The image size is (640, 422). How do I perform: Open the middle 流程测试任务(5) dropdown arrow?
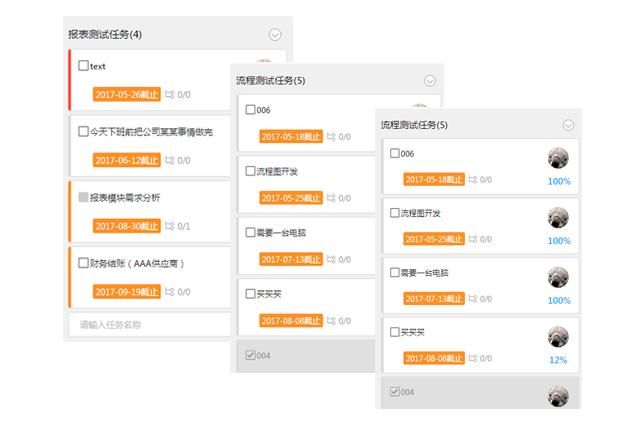coord(430,81)
